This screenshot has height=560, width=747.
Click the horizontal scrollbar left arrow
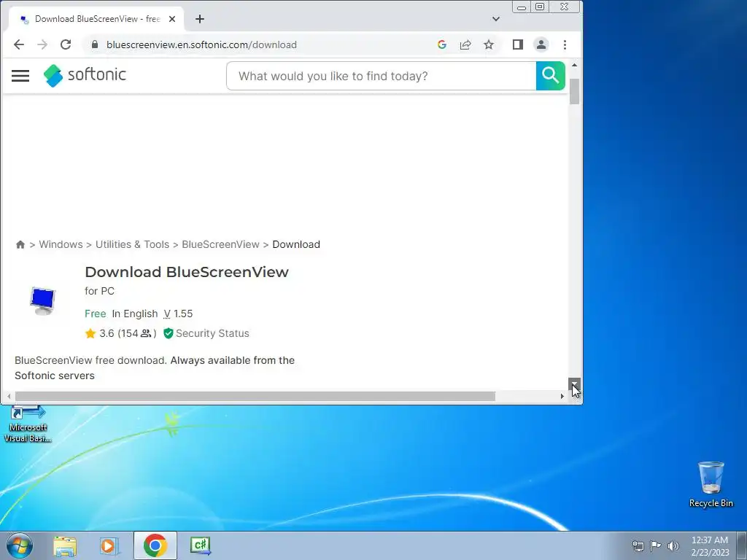(9, 396)
